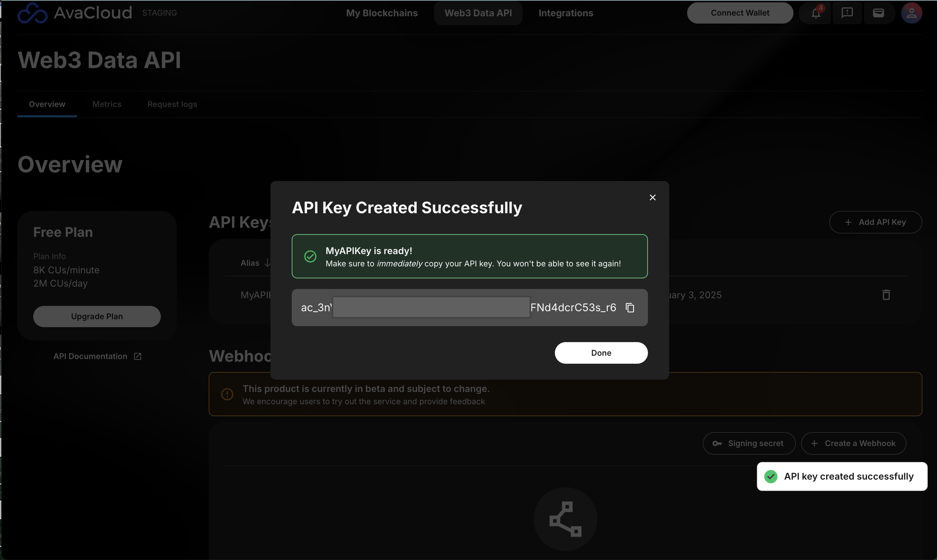Click the API key text field
Screen dimensions: 937x560
430,308
